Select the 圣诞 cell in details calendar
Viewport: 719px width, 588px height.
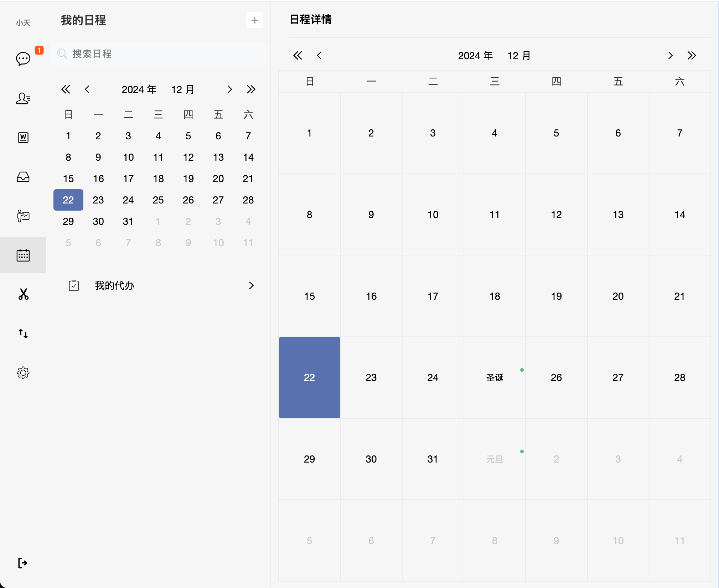(495, 377)
